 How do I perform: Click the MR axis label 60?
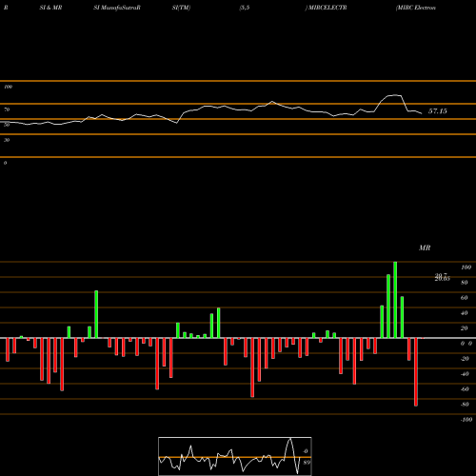coord(465,298)
